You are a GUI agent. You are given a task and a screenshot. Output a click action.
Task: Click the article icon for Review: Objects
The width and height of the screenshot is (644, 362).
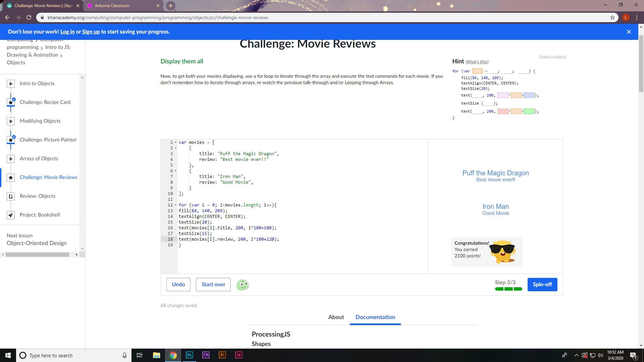coord(11,196)
